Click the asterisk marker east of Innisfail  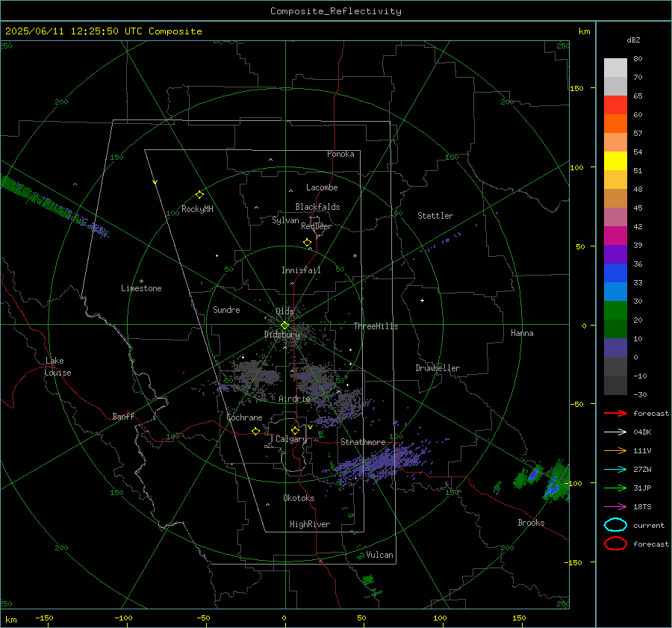point(355,256)
